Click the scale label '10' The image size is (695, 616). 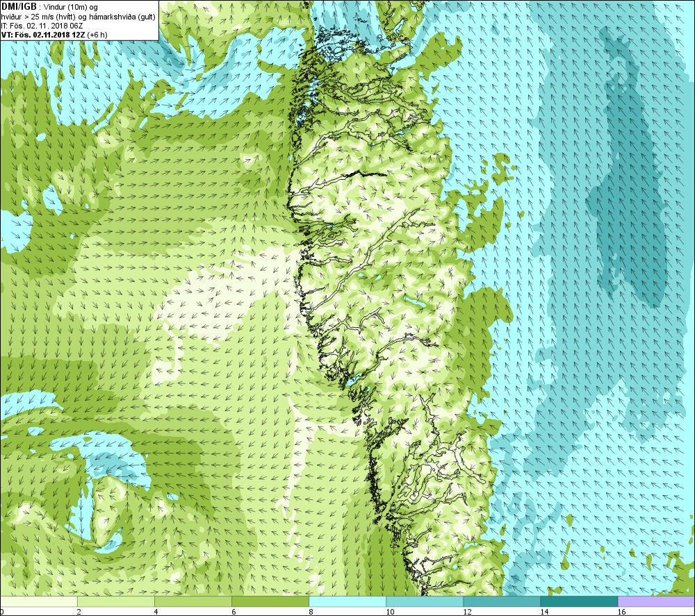(x=390, y=612)
